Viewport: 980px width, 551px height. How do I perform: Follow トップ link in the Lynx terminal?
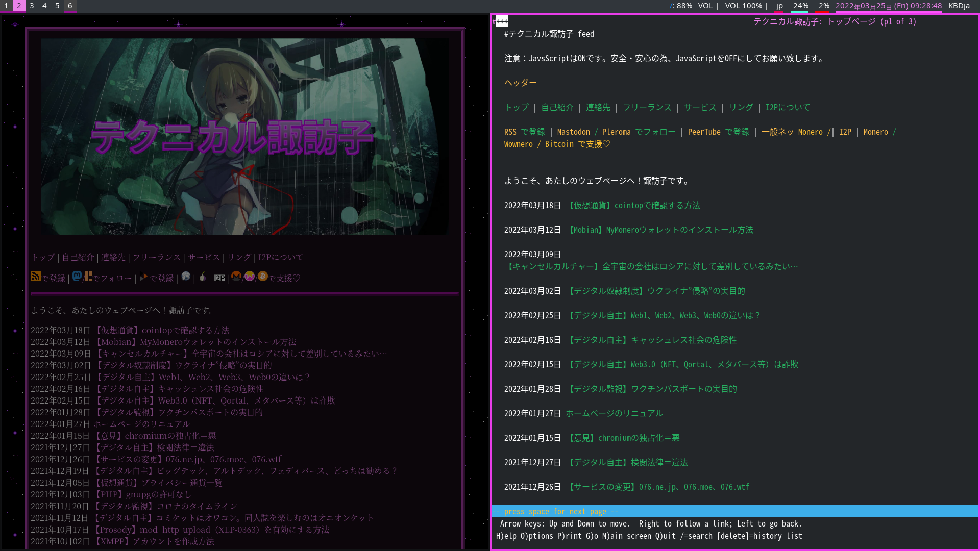(x=517, y=107)
